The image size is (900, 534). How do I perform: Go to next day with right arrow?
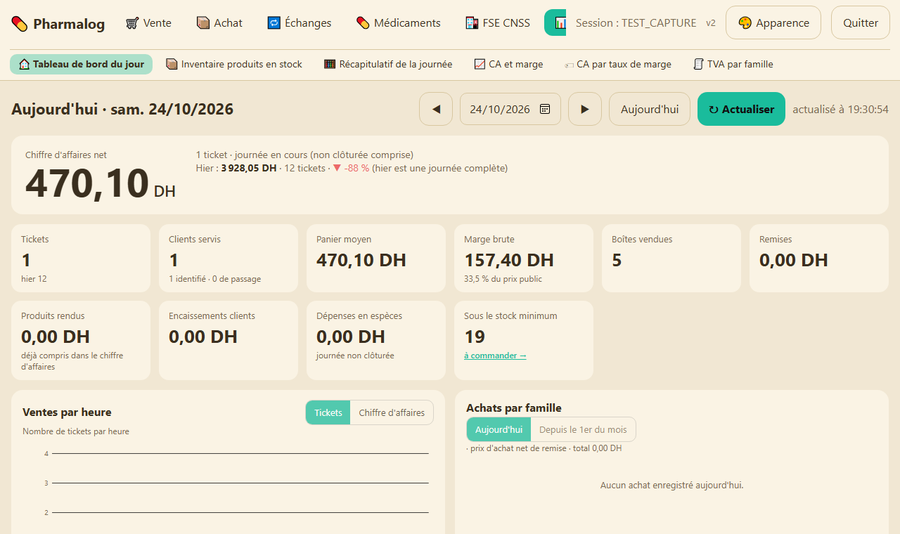pyautogui.click(x=585, y=109)
